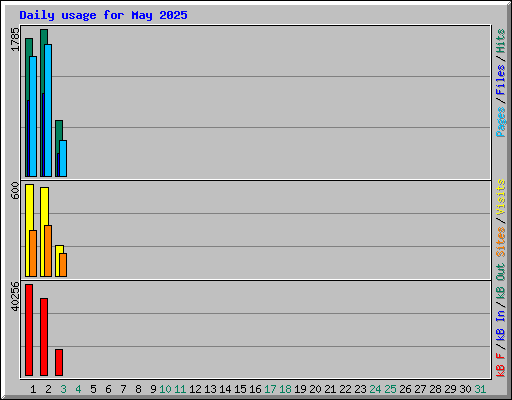
Task: Click day label 1 on the axis
Action: 33,389
